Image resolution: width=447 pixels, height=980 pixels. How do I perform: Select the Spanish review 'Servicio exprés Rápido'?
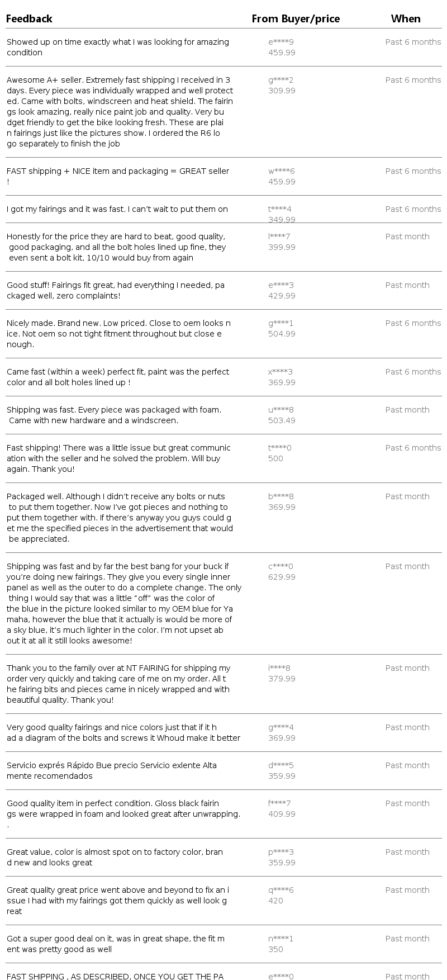(112, 770)
